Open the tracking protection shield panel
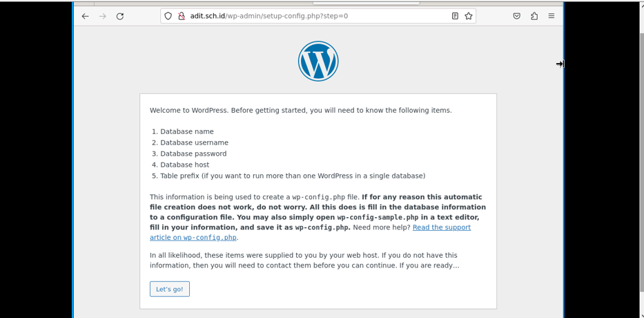This screenshot has width=644, height=318. pyautogui.click(x=168, y=16)
